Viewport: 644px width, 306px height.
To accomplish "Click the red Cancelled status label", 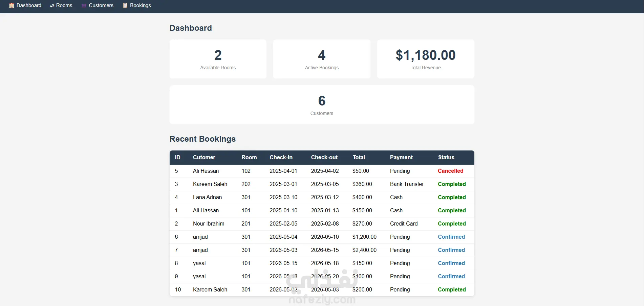I will [x=450, y=171].
